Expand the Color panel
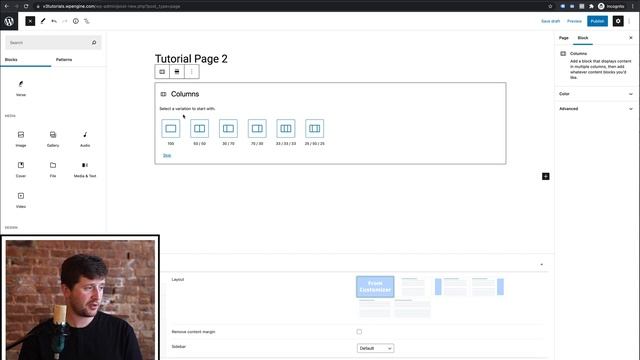Screen dimensions: 640x360 [596, 94]
